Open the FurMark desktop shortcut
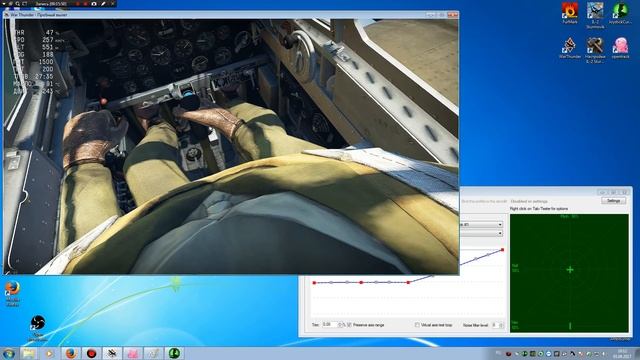 pyautogui.click(x=570, y=13)
